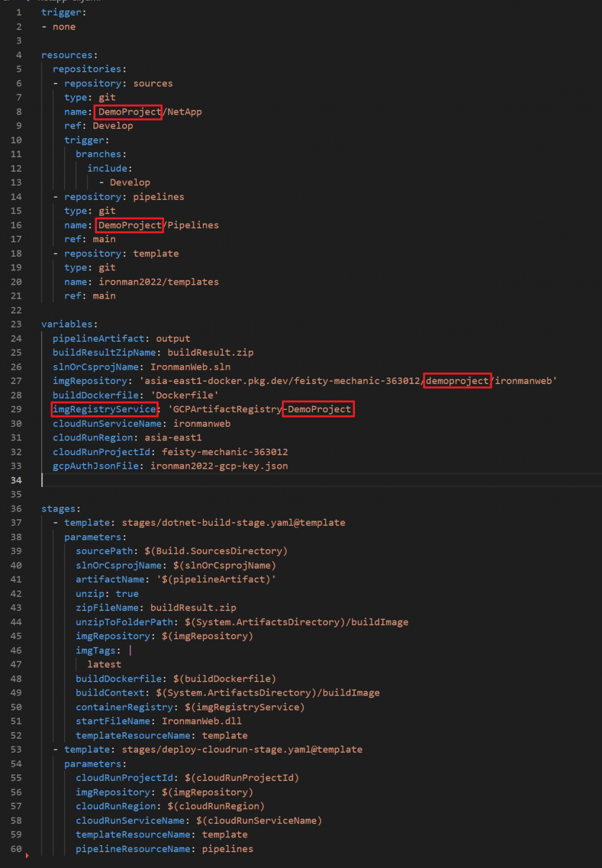Click the 'resources:' key
Screen dimensions: 602x868
click(x=69, y=55)
